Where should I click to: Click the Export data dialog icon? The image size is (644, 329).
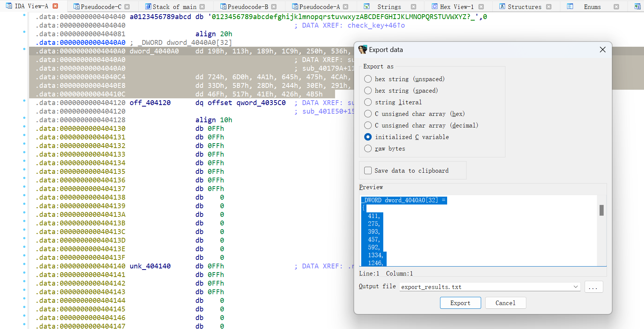(362, 50)
